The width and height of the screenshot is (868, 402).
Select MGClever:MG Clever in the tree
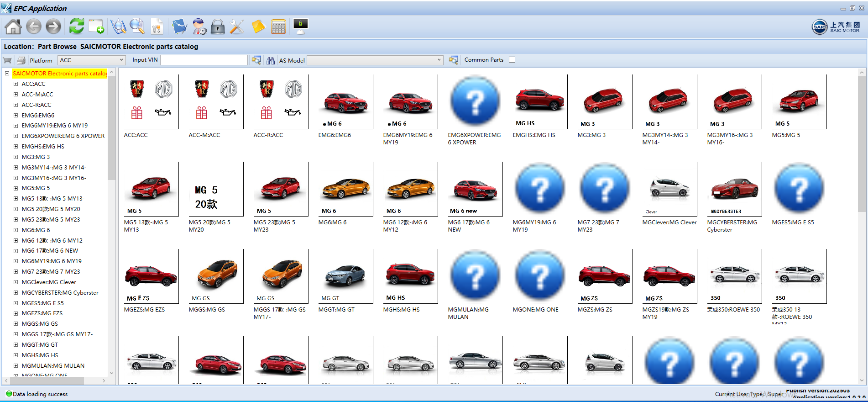coord(49,282)
